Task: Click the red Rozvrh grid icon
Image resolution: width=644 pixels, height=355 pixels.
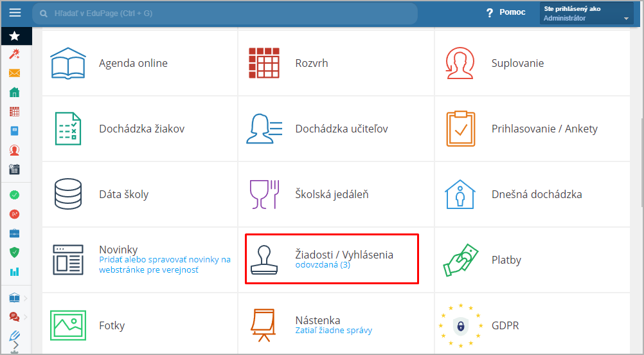Action: [264, 63]
